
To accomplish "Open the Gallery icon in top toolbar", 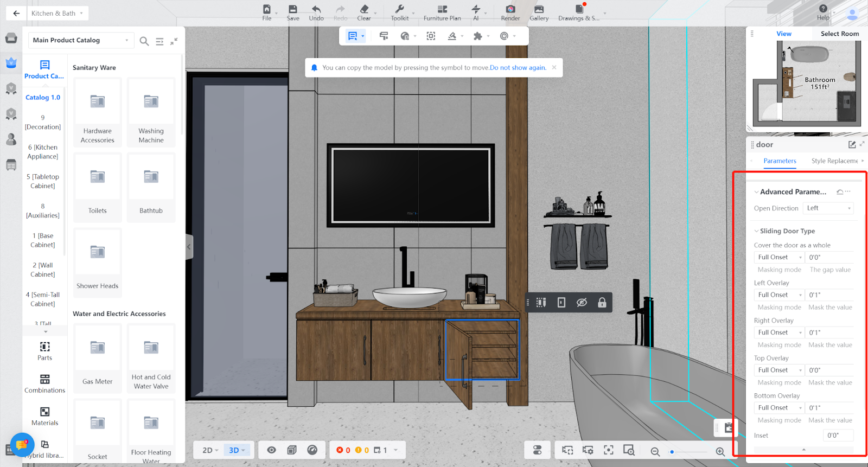I will 539,9.
